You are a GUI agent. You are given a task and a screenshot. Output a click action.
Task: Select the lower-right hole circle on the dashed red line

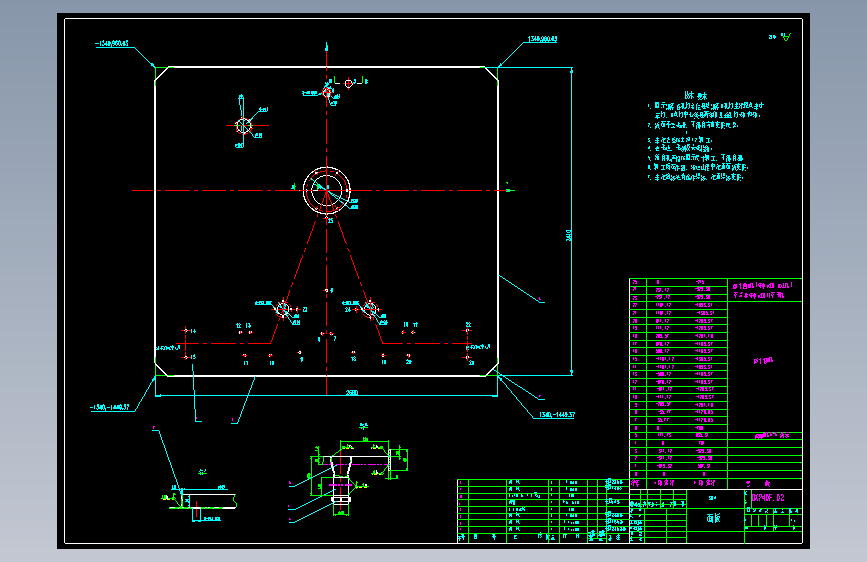point(370,308)
